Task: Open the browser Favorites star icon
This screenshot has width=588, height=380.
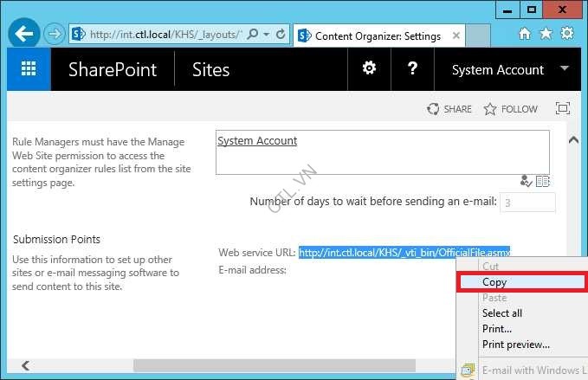Action: pyautogui.click(x=546, y=34)
